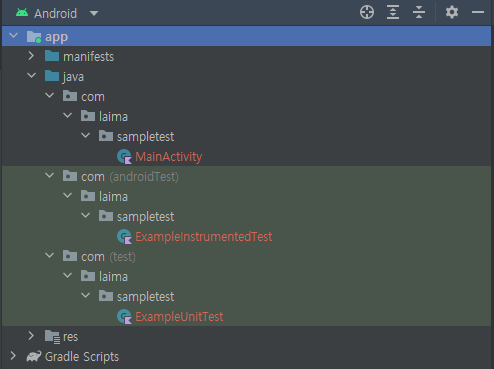Click com (androidTest) package icon

pyautogui.click(x=70, y=176)
